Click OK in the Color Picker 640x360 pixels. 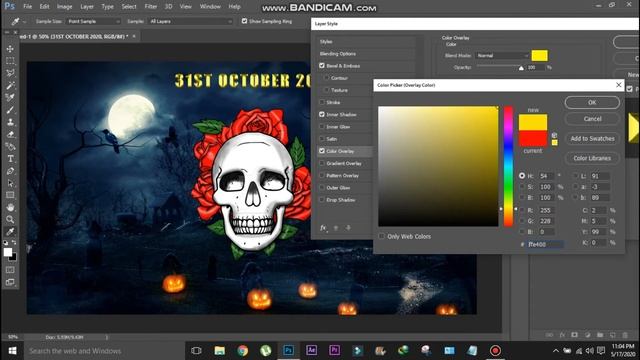(x=592, y=102)
